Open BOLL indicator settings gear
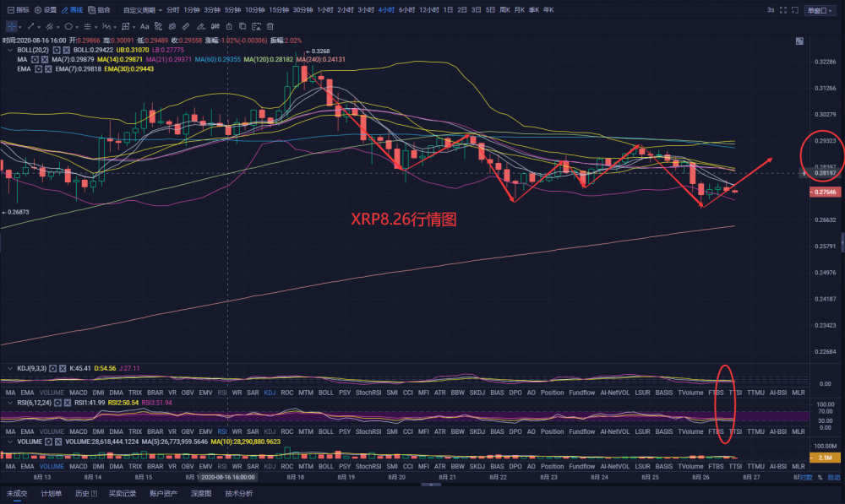845x504 pixels. [57, 50]
